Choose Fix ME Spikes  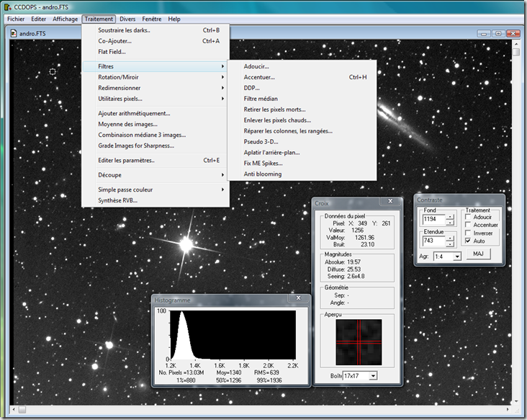(302, 163)
